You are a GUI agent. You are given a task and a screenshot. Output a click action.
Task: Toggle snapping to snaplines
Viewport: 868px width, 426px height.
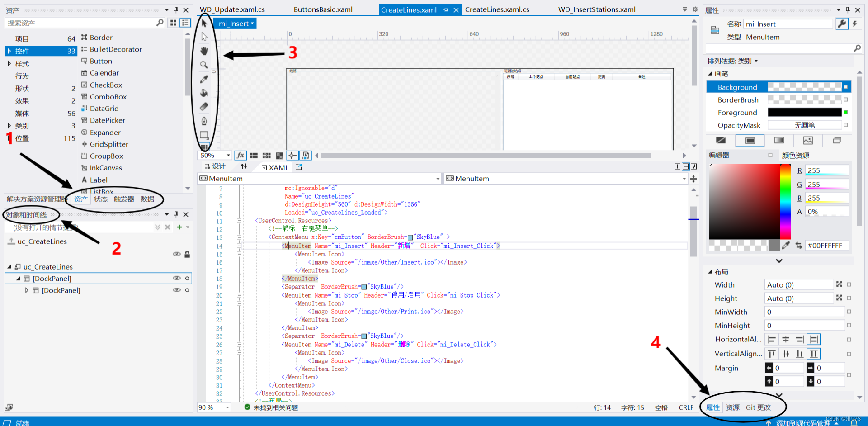pos(292,156)
